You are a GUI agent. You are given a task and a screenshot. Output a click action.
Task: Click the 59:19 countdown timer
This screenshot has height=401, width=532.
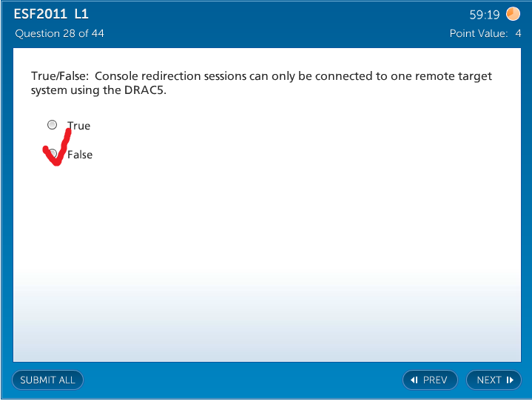[x=485, y=15]
